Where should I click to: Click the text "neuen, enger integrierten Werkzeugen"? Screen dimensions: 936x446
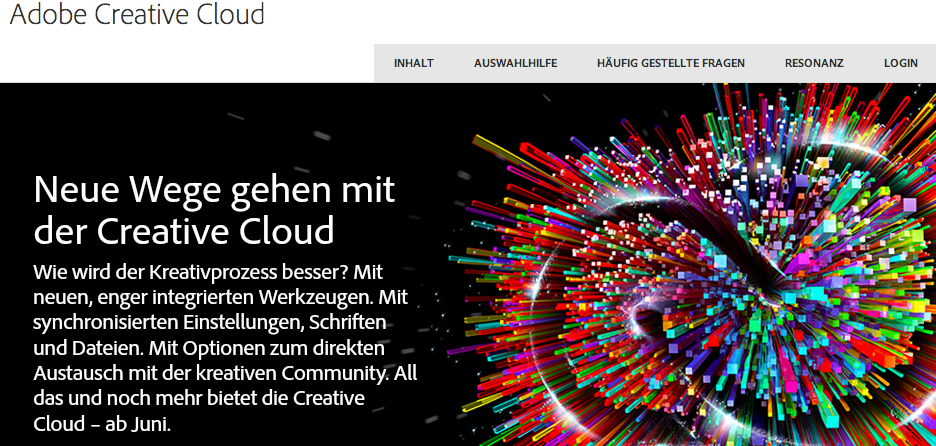click(204, 298)
